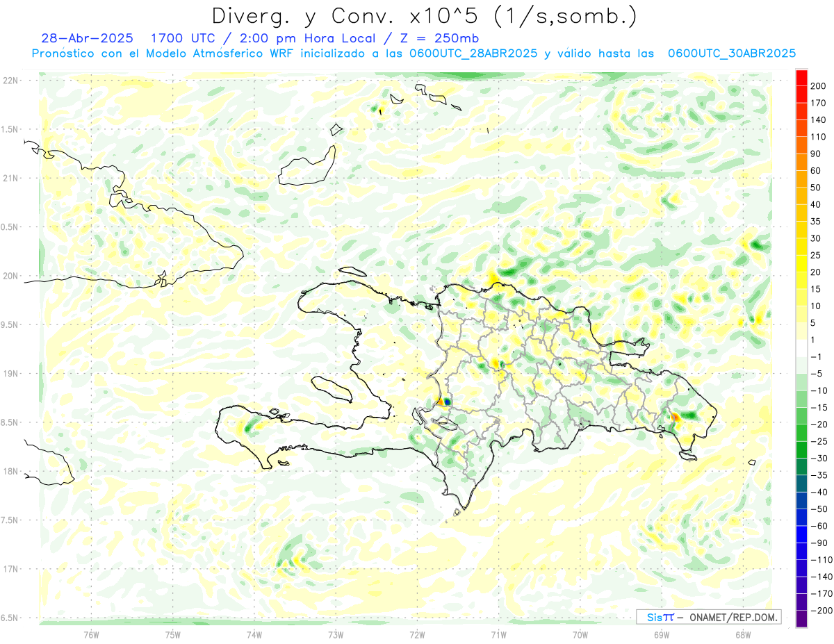
Task: Click the "-50" color scale label
Action: coord(818,509)
